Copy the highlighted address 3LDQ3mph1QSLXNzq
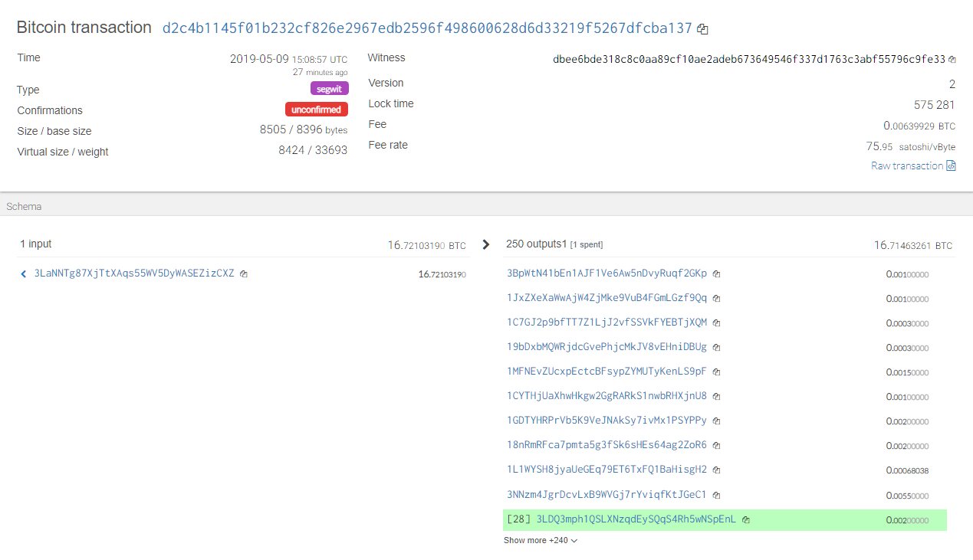973x560 pixels. [745, 519]
